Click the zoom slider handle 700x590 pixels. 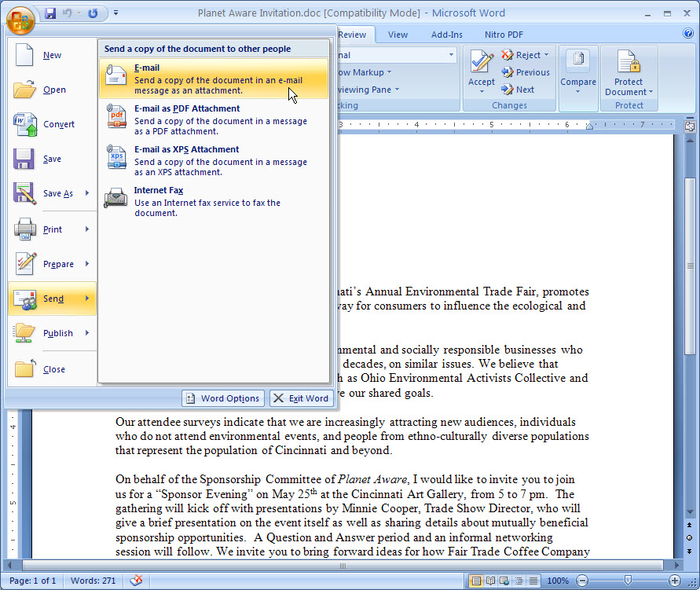(x=628, y=581)
